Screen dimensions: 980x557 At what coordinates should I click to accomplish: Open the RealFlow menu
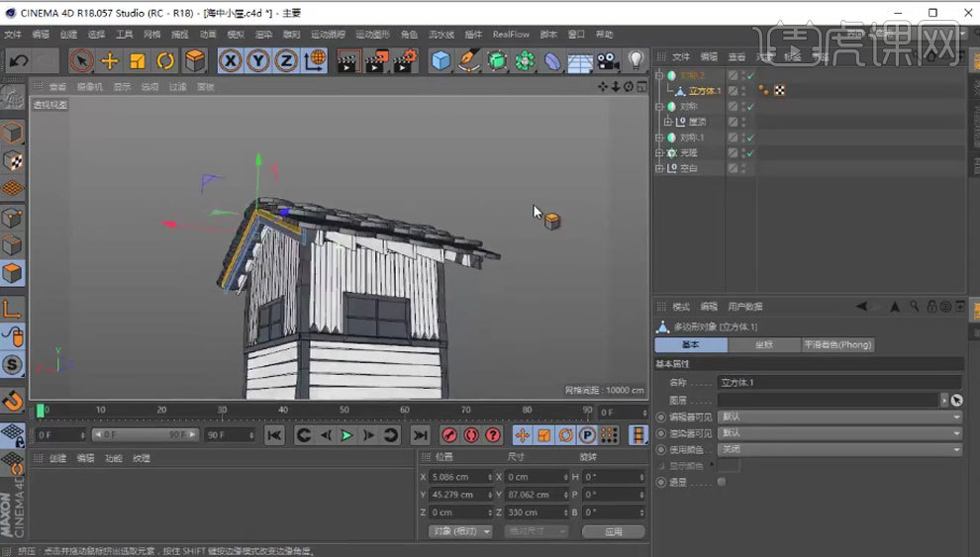(x=511, y=34)
